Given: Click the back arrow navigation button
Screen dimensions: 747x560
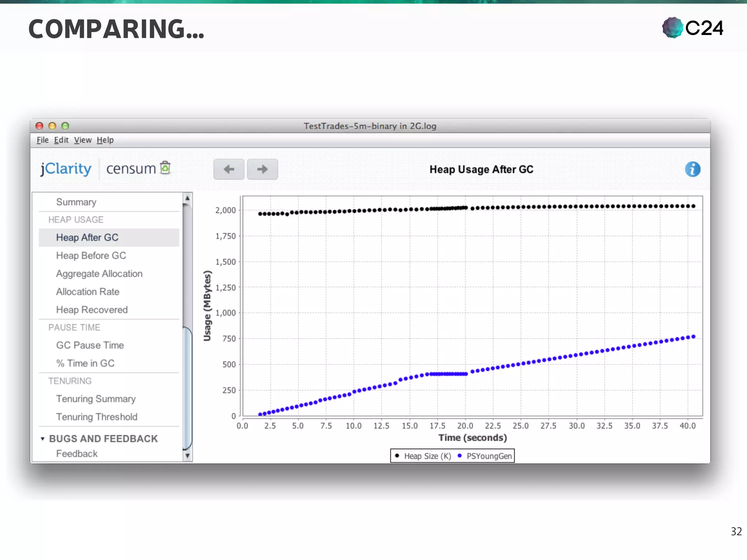Looking at the screenshot, I should pos(229,169).
